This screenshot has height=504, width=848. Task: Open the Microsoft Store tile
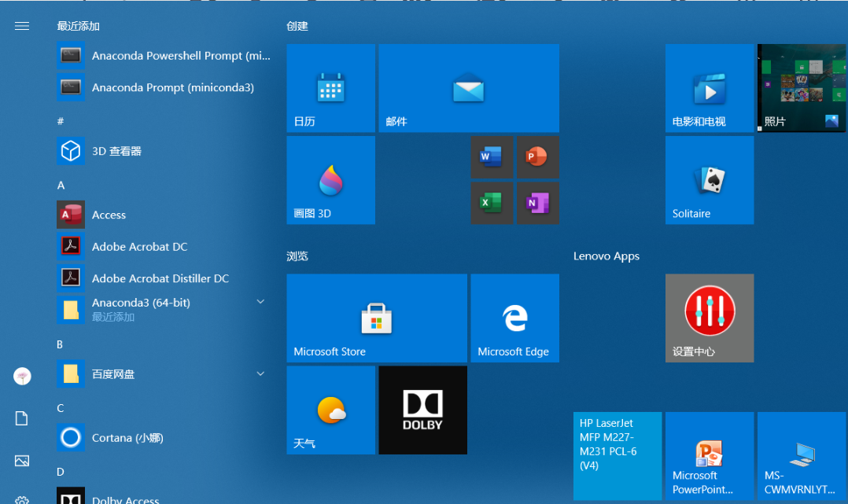377,318
